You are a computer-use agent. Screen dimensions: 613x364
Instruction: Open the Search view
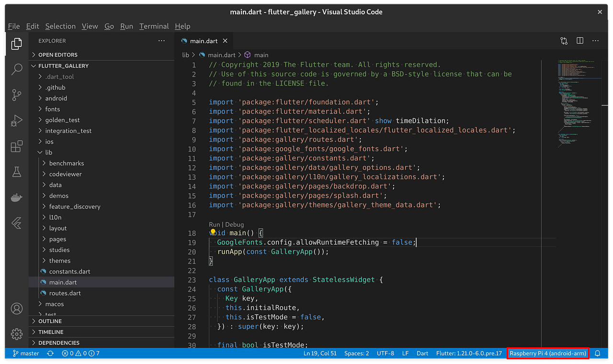pyautogui.click(x=16, y=69)
